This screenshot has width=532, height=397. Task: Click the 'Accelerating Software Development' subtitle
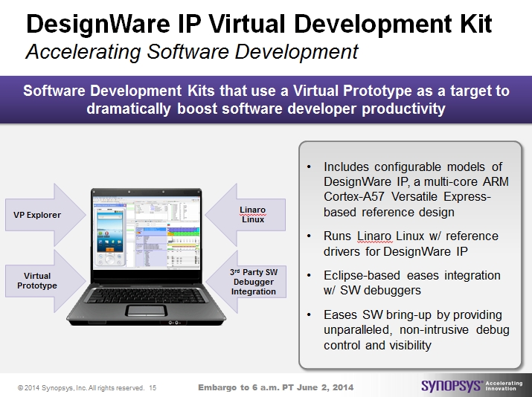192,52
